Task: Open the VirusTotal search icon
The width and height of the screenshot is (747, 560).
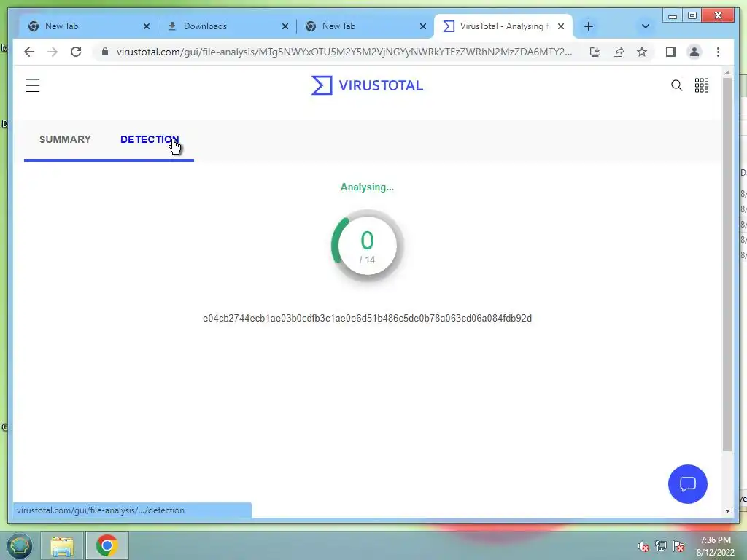Action: tap(676, 85)
